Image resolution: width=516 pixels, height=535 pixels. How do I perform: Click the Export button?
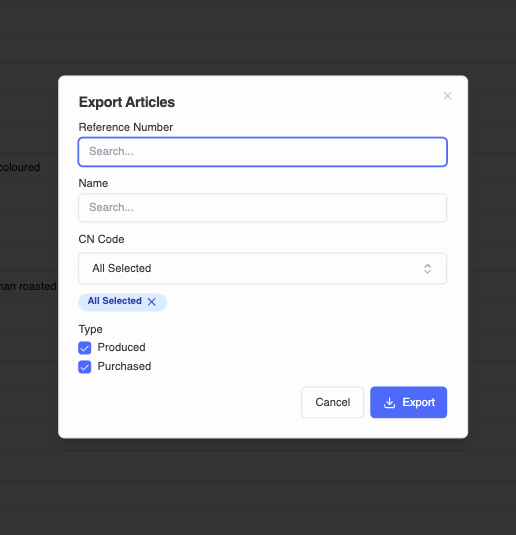tap(408, 402)
